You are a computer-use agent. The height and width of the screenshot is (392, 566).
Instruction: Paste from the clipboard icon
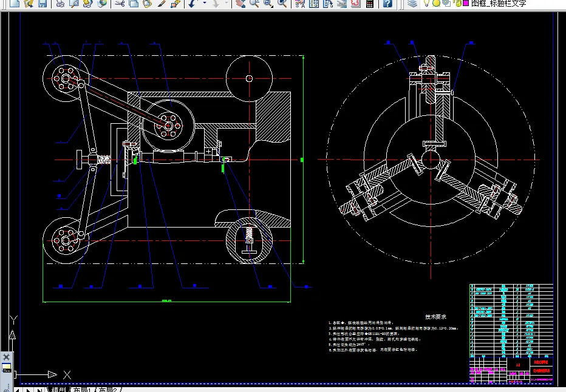(x=148, y=3)
